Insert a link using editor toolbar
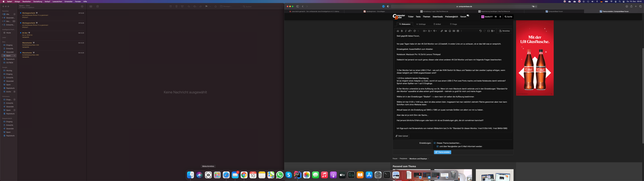This screenshot has height=181, width=644. click(442, 31)
